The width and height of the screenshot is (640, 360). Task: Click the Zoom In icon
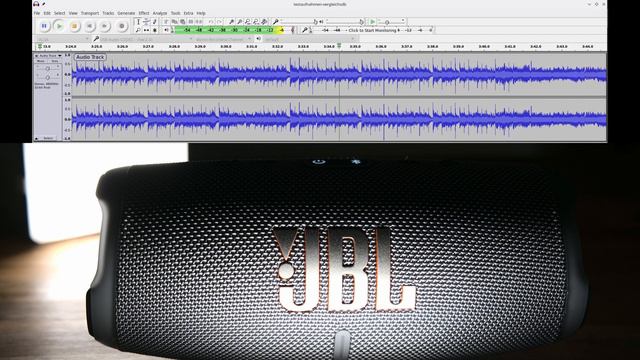coord(231,22)
